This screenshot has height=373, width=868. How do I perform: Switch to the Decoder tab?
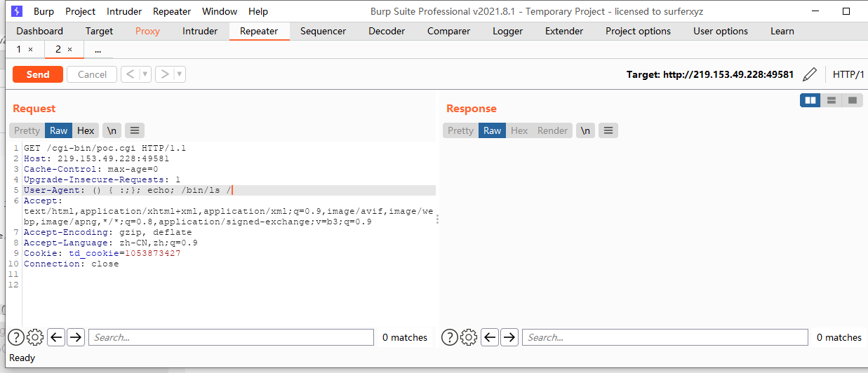coord(387,31)
